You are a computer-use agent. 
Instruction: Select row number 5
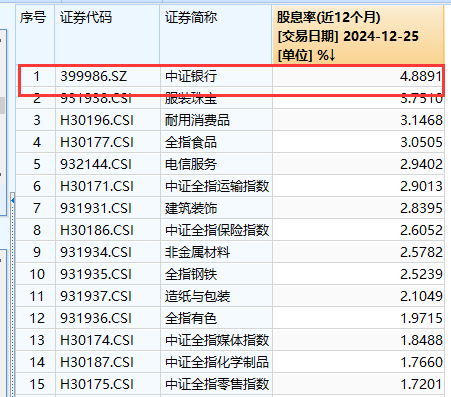(x=37, y=164)
